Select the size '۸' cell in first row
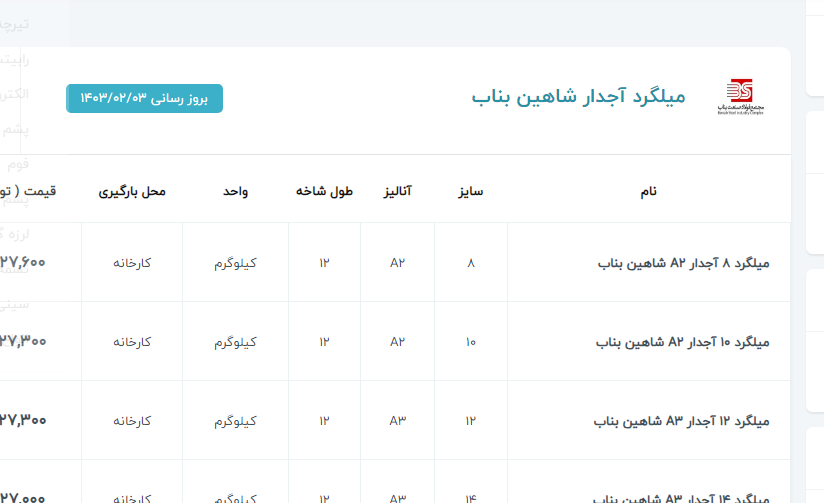This screenshot has height=503, width=824. [x=471, y=263]
